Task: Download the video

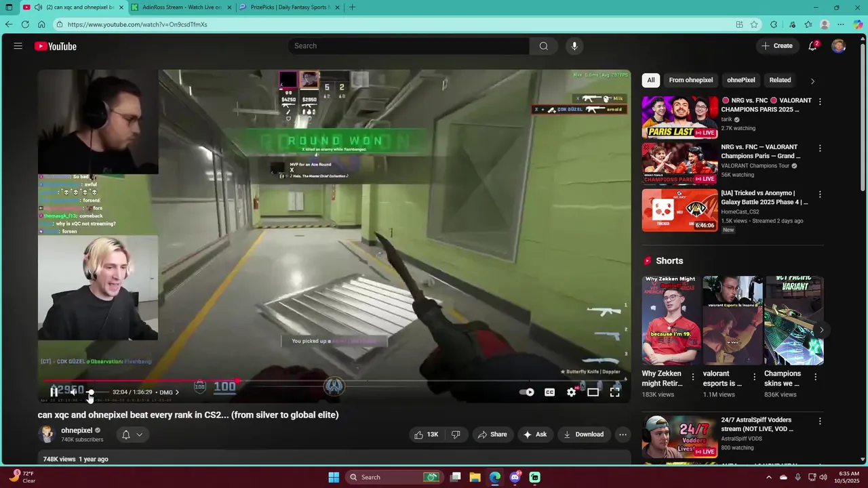Action: tap(583, 434)
